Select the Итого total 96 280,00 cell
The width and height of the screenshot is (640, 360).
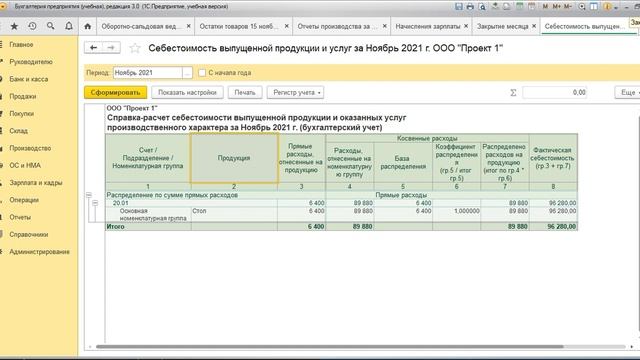[x=553, y=227]
